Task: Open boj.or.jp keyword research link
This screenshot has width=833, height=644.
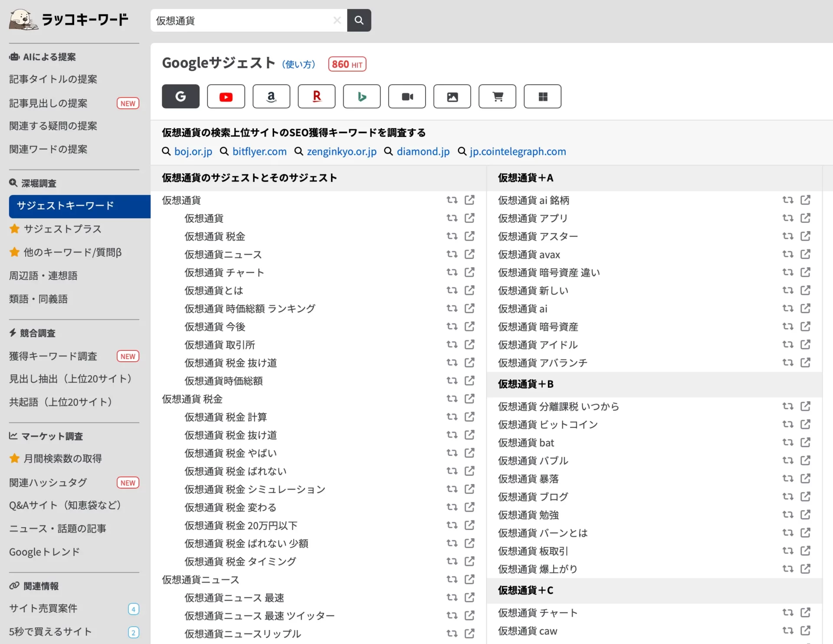Action: [193, 151]
